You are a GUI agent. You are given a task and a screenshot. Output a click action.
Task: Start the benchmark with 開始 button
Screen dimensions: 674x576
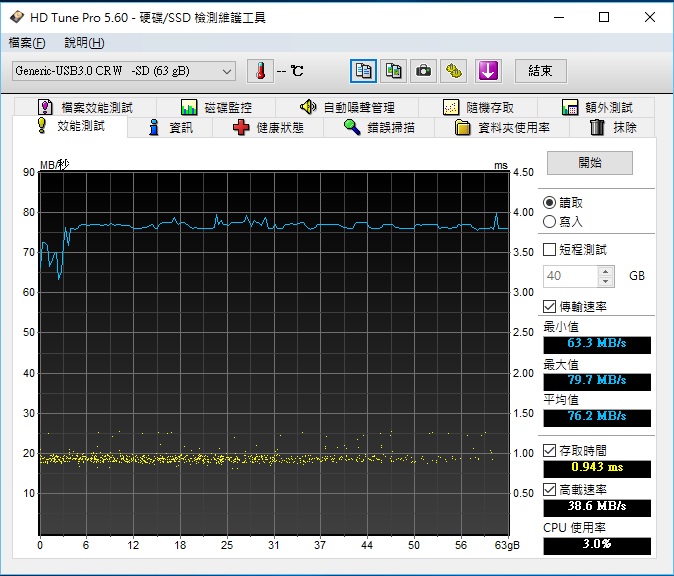pos(590,162)
